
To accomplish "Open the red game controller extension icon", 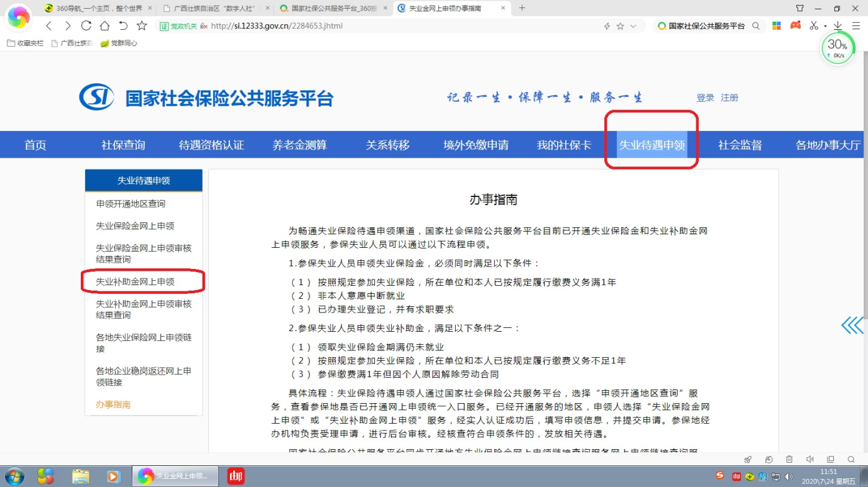I will pyautogui.click(x=795, y=25).
